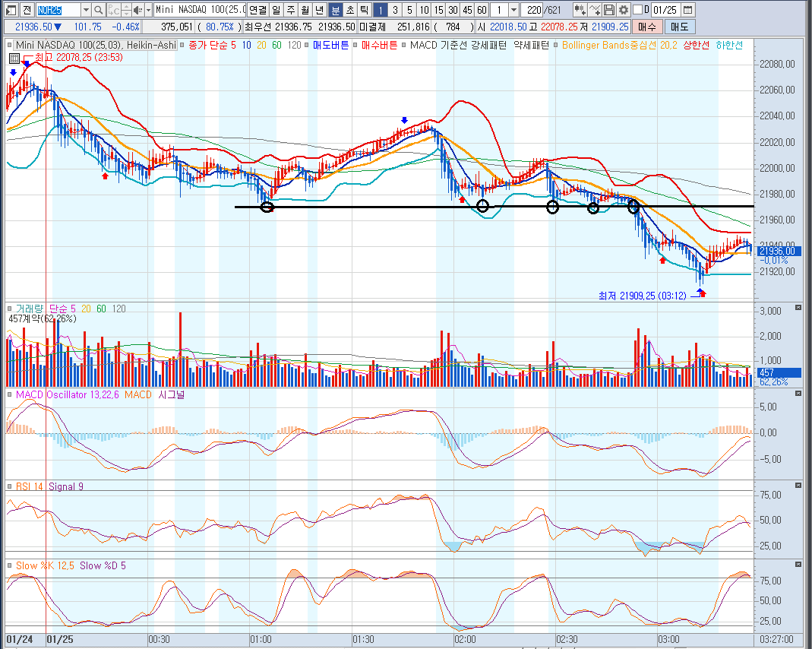
Task: Close the Slow %K stochastic panel
Action: [798, 564]
